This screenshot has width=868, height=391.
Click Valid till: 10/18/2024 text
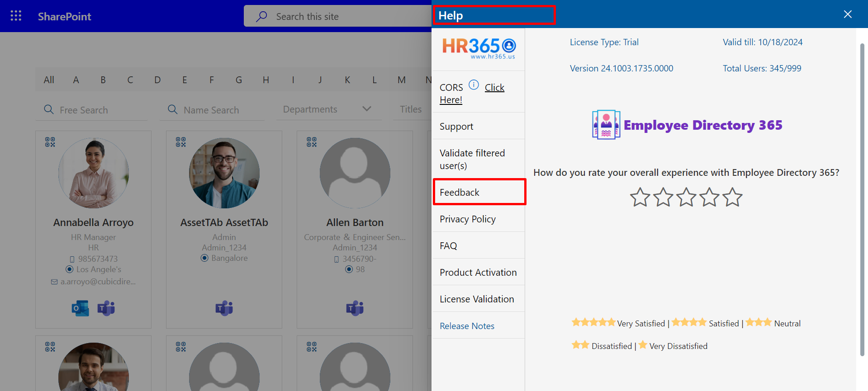point(763,42)
